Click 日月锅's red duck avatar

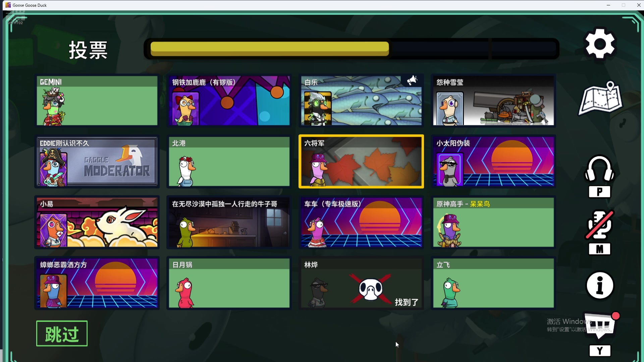point(185,293)
